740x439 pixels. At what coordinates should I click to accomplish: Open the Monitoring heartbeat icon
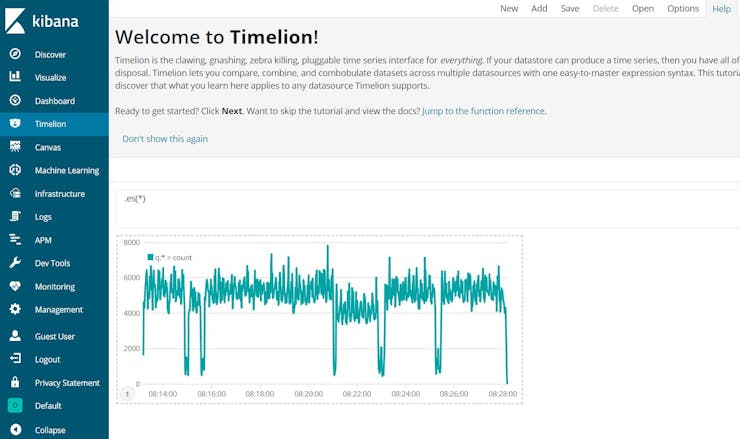(x=15, y=286)
